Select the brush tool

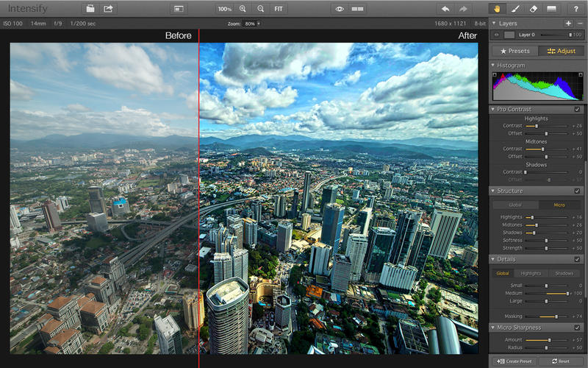click(x=515, y=9)
